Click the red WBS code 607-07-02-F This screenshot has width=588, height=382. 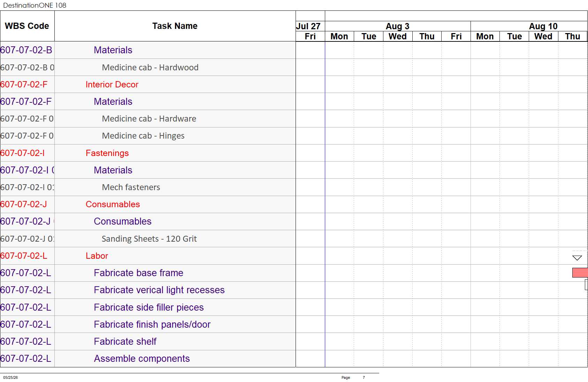point(24,84)
